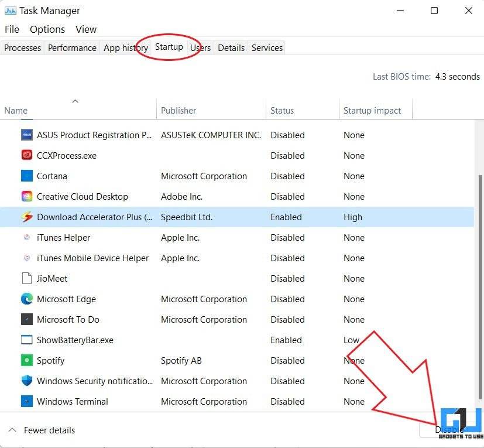Open the Services tab

point(267,48)
